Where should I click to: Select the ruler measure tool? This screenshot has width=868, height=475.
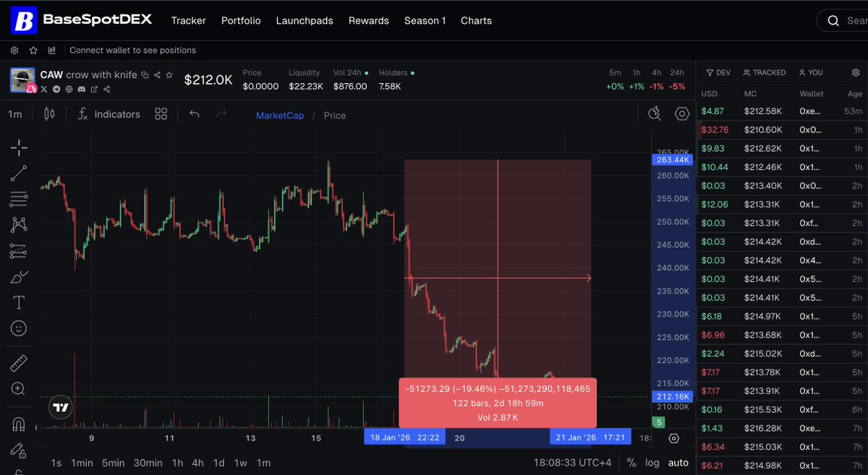click(19, 363)
